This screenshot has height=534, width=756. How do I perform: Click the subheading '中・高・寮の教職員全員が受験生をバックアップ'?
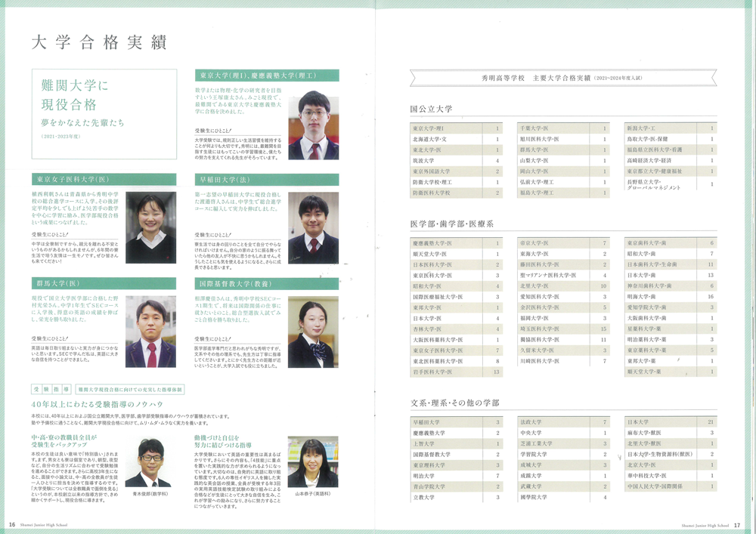(64, 441)
